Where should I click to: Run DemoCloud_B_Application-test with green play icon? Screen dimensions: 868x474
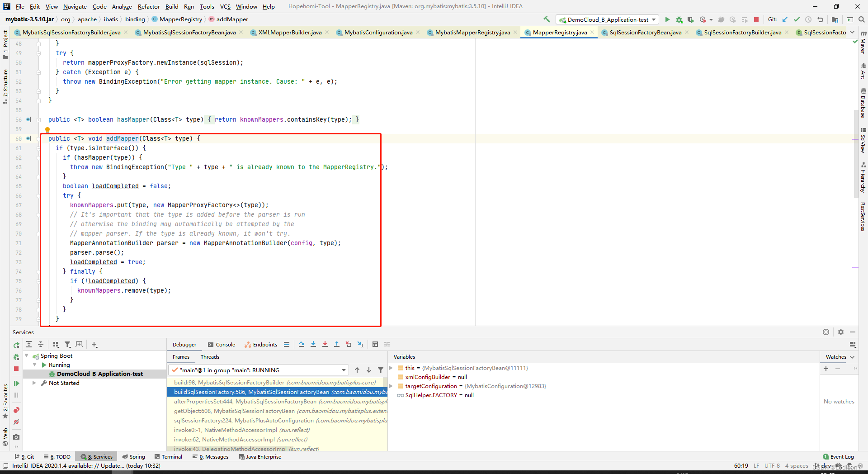click(x=667, y=19)
